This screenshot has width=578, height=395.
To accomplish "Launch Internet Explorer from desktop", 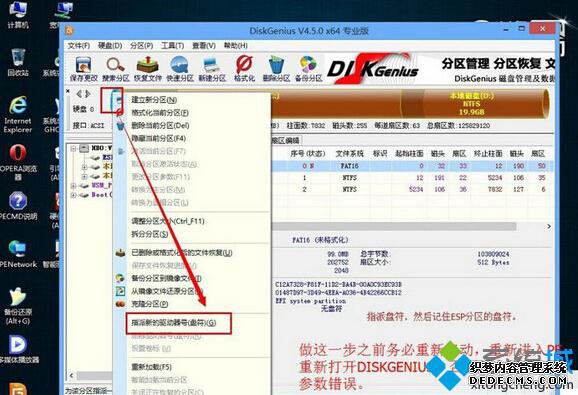I will pyautogui.click(x=18, y=115).
